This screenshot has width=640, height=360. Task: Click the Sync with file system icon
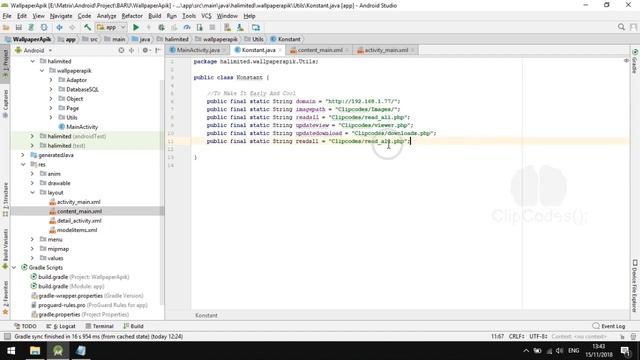pos(31,27)
